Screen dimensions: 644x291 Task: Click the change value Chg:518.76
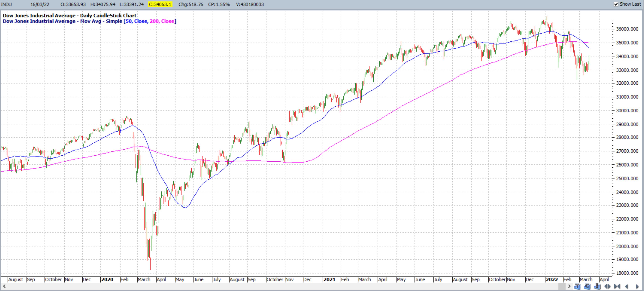point(191,4)
